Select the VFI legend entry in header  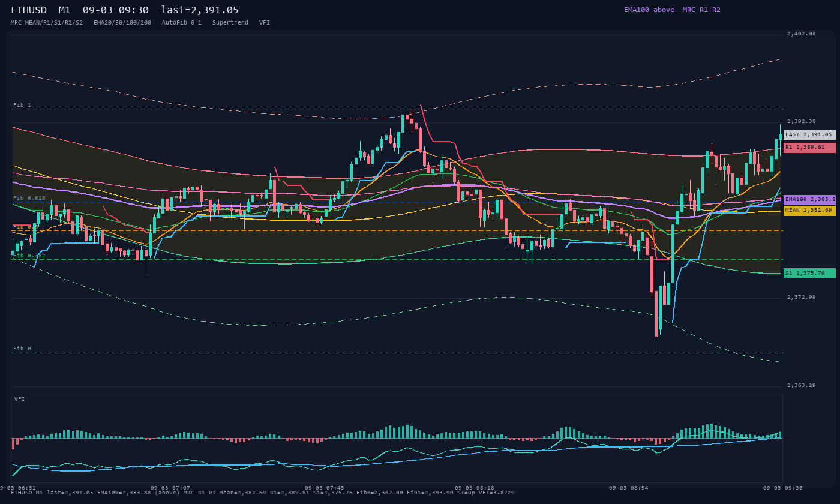[x=265, y=22]
